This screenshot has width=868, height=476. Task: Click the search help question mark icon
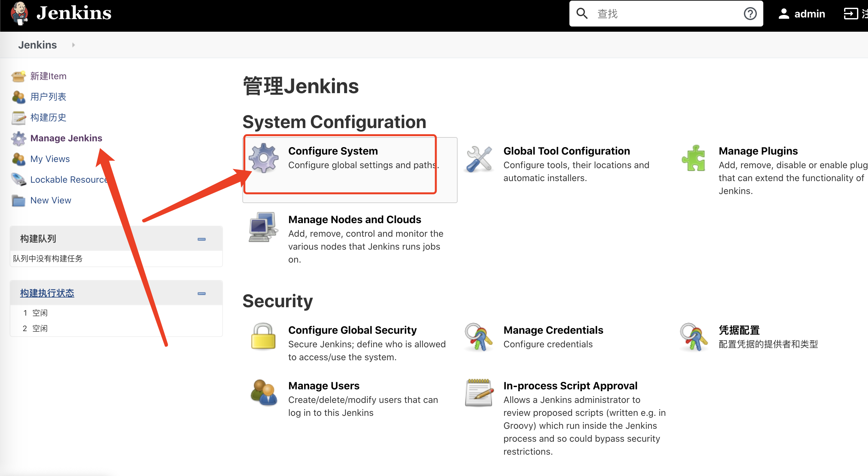(x=750, y=14)
